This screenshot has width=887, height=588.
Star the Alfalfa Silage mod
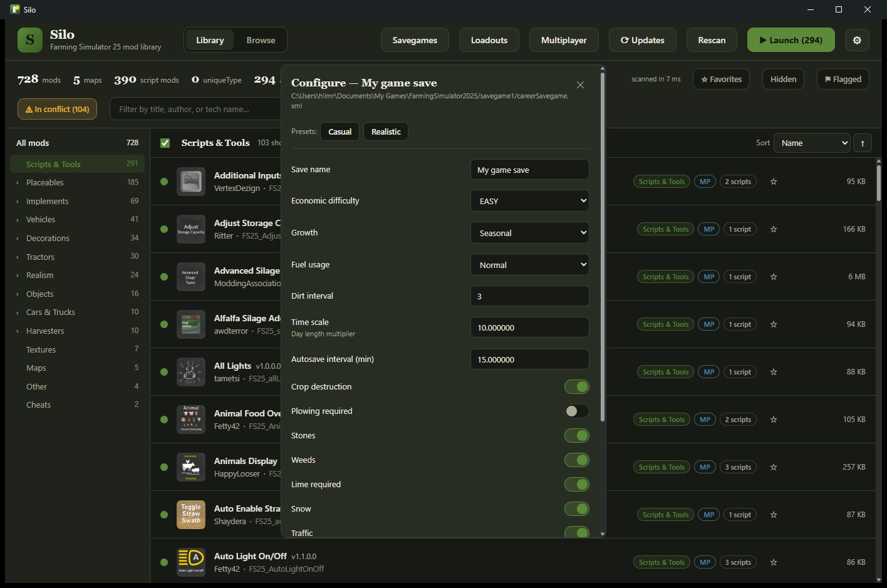point(774,324)
